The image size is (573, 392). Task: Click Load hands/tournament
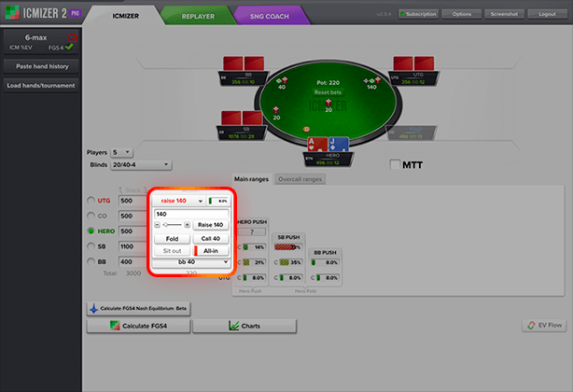click(x=41, y=85)
